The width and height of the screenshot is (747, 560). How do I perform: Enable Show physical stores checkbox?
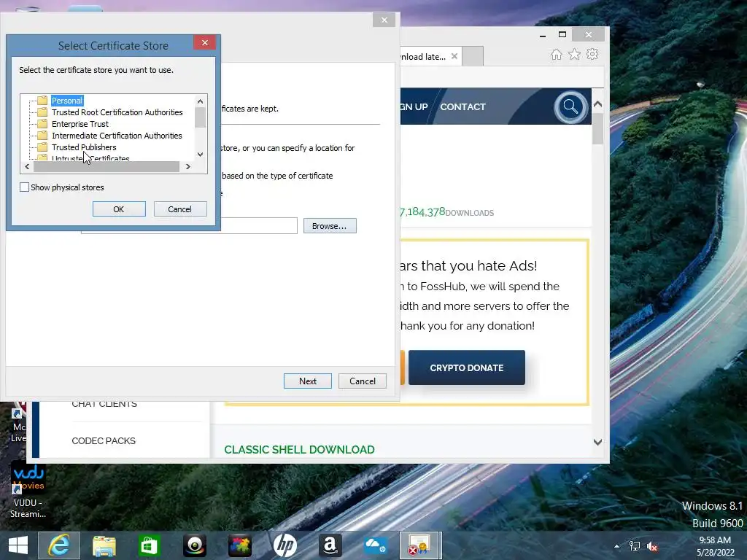(24, 187)
